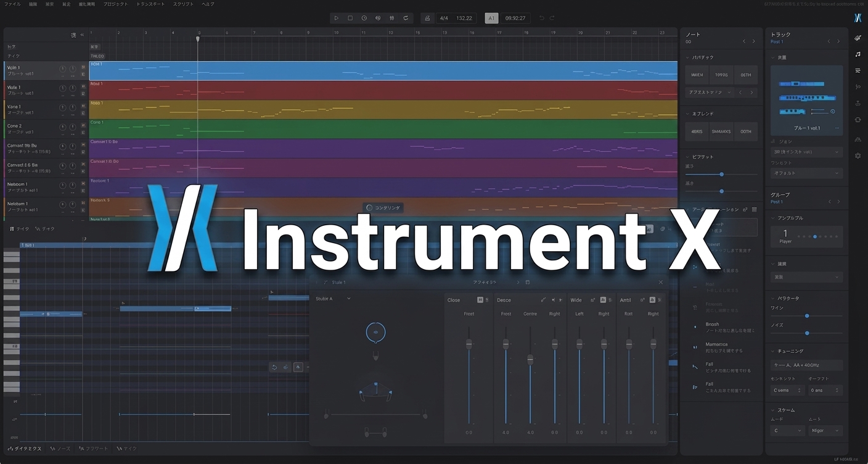Toggle the highlighted button in Antil channel header
Screen dimensions: 868x464
[x=652, y=300]
